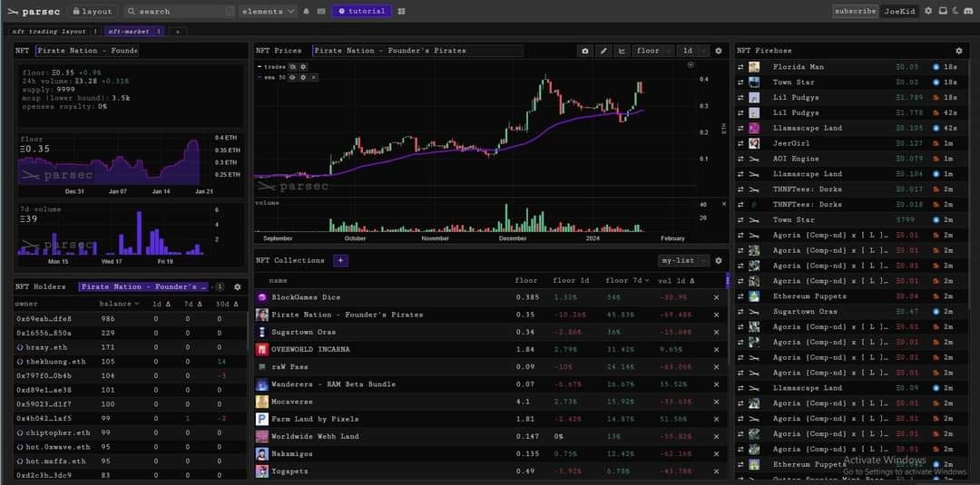The image size is (980, 485).
Task: Remove Sugartown Oras row from list
Action: click(716, 332)
